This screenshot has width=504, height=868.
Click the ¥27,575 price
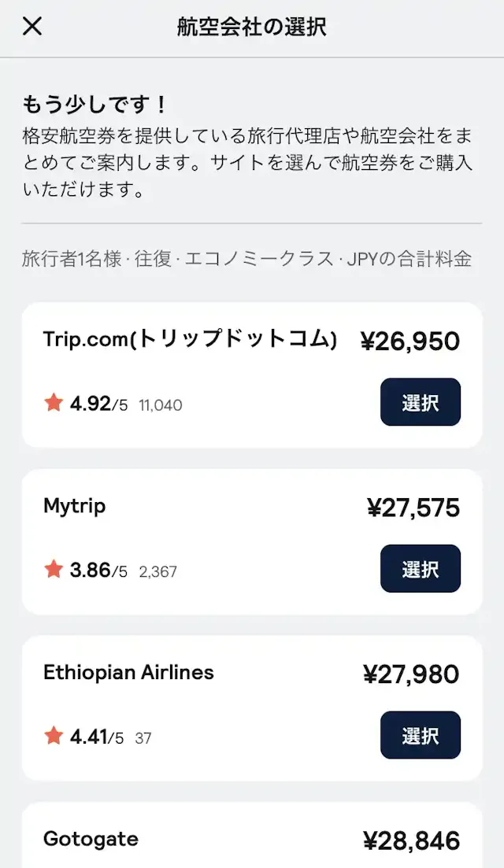pyautogui.click(x=413, y=508)
